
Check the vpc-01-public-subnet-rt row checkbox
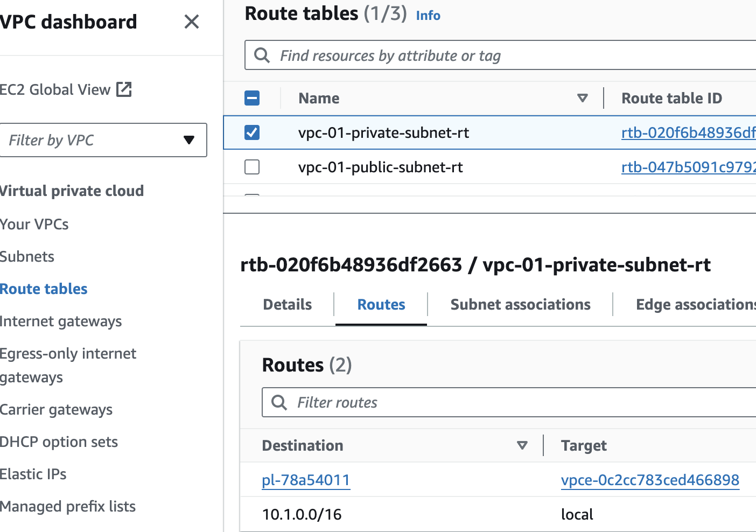click(252, 167)
